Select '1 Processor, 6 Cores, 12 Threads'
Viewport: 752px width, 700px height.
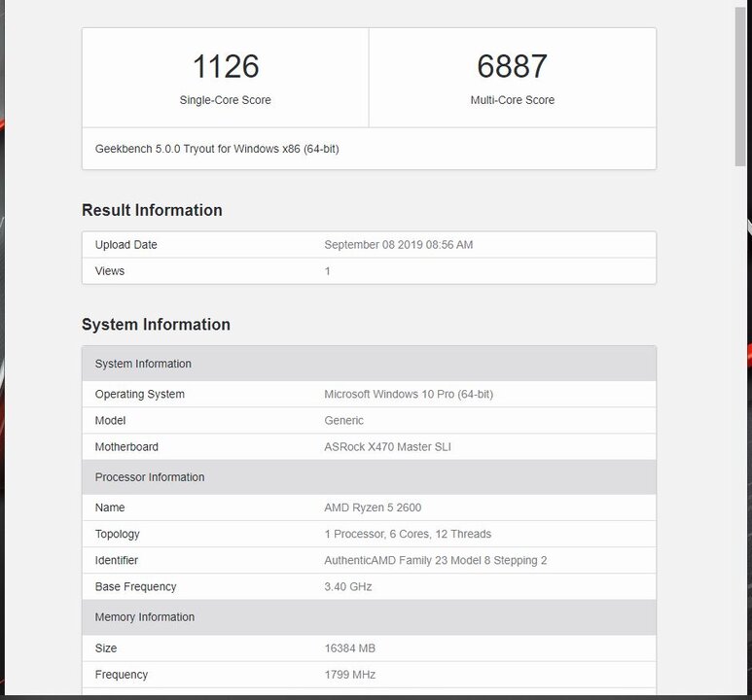point(408,534)
